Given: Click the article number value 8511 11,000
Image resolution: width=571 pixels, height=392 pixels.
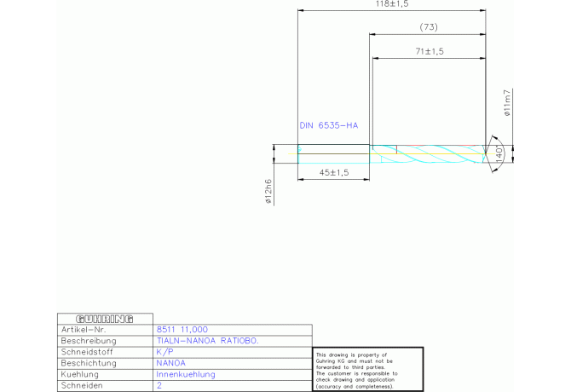Looking at the screenshot, I should (182, 329).
